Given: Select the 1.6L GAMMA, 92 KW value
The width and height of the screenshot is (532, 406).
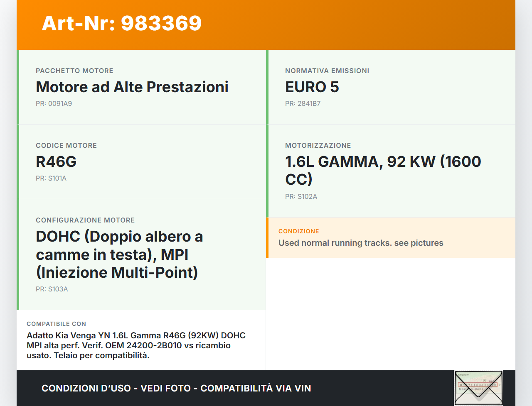Looking at the screenshot, I should point(383,170).
